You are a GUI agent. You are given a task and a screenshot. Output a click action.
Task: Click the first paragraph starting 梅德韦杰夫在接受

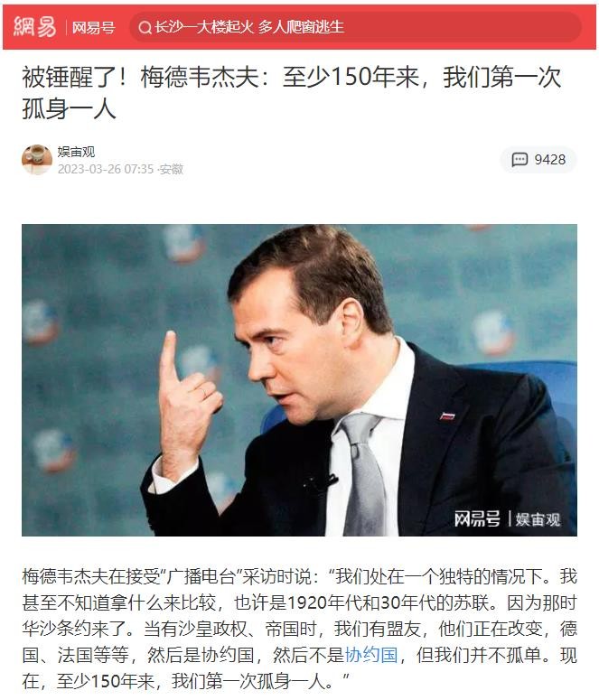pos(299,629)
